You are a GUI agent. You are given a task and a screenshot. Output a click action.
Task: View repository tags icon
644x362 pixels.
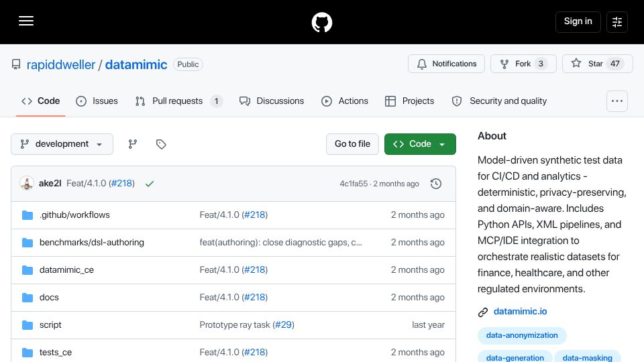(x=161, y=144)
